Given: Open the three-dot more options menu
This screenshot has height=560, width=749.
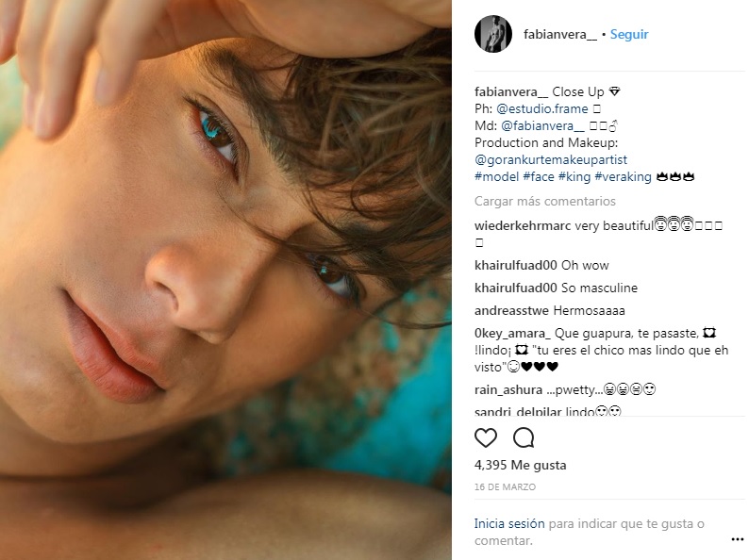Looking at the screenshot, I should (x=737, y=539).
